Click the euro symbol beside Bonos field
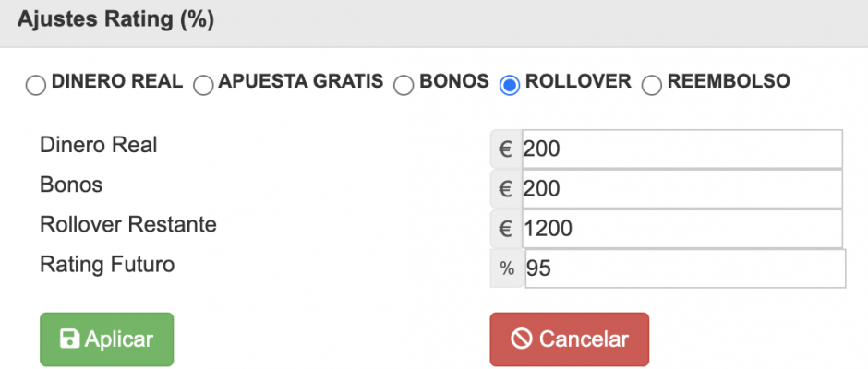 click(505, 188)
